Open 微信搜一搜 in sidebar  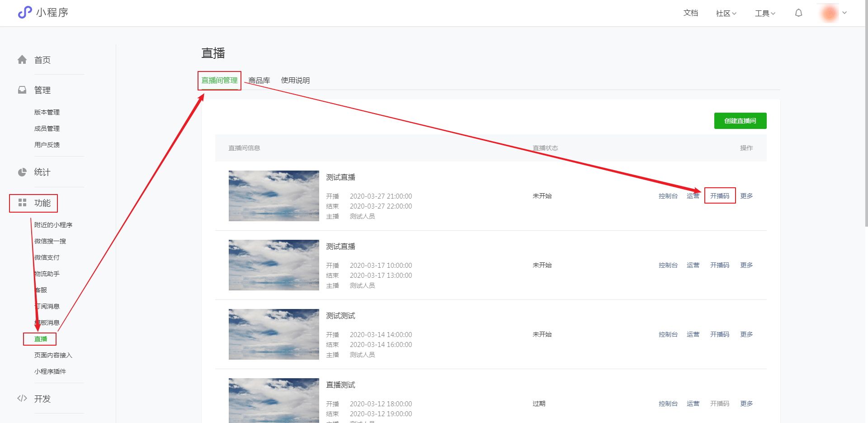pyautogui.click(x=50, y=241)
